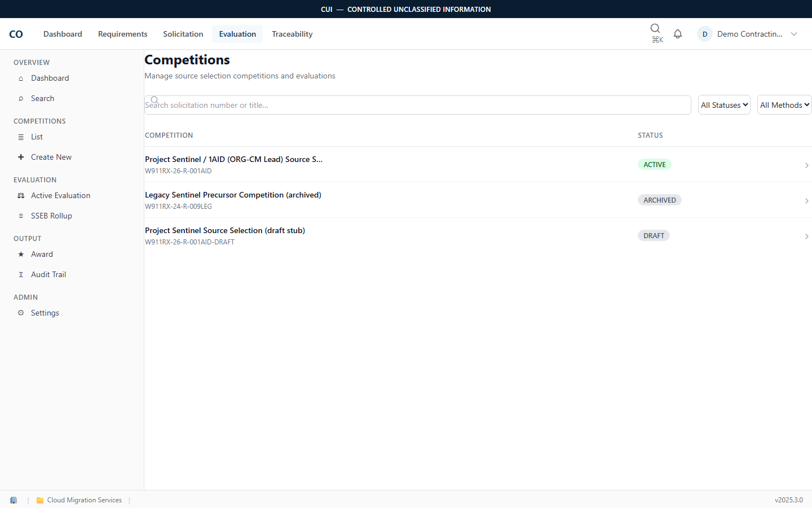Click the CO logo in header
This screenshot has height=508, width=812.
pyautogui.click(x=16, y=34)
